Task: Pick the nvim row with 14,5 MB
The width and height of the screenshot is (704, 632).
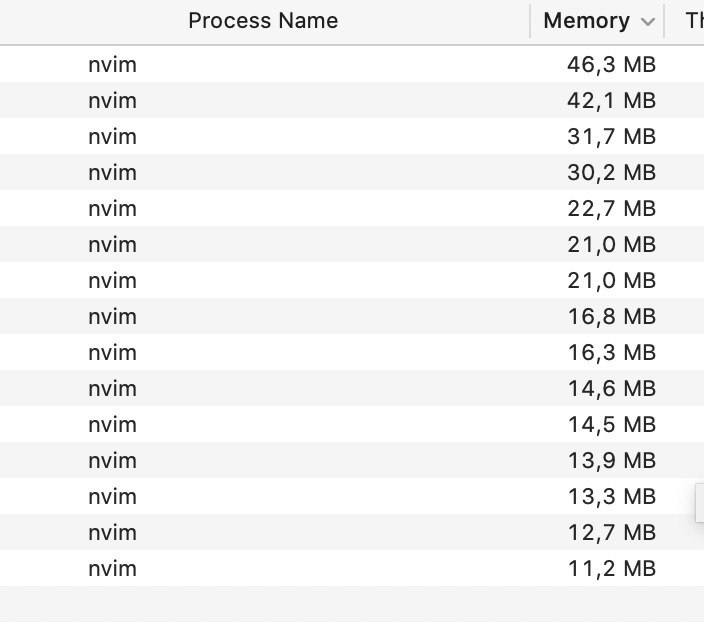Action: [x=352, y=424]
